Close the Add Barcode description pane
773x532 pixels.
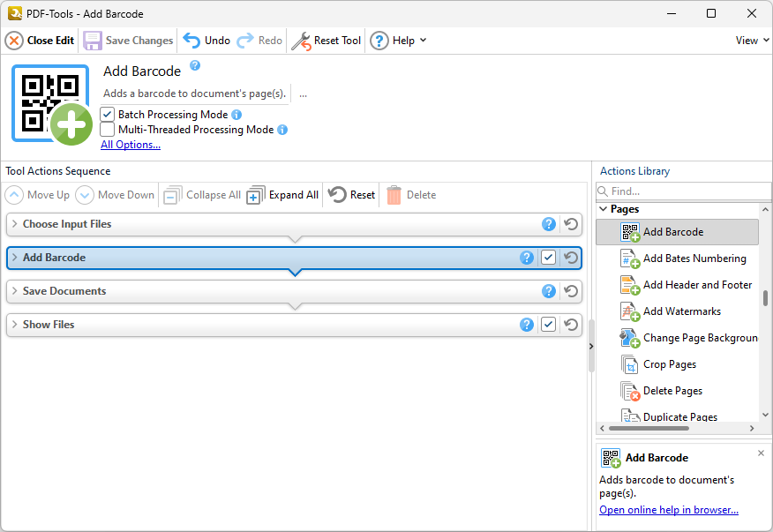(x=761, y=453)
